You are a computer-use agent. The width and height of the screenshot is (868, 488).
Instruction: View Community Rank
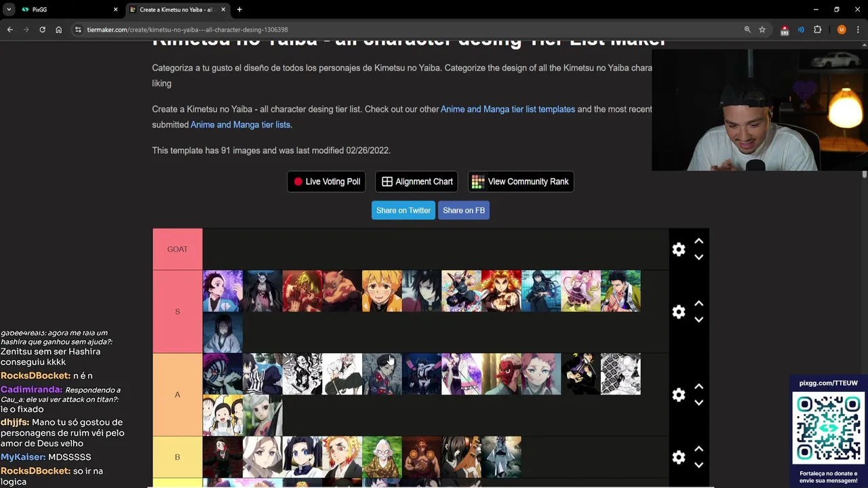click(x=521, y=182)
